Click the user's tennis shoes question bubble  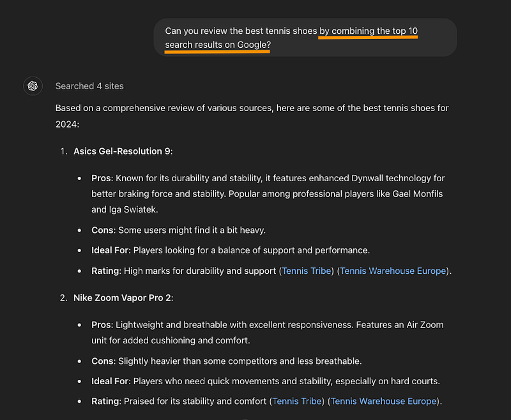coord(305,38)
